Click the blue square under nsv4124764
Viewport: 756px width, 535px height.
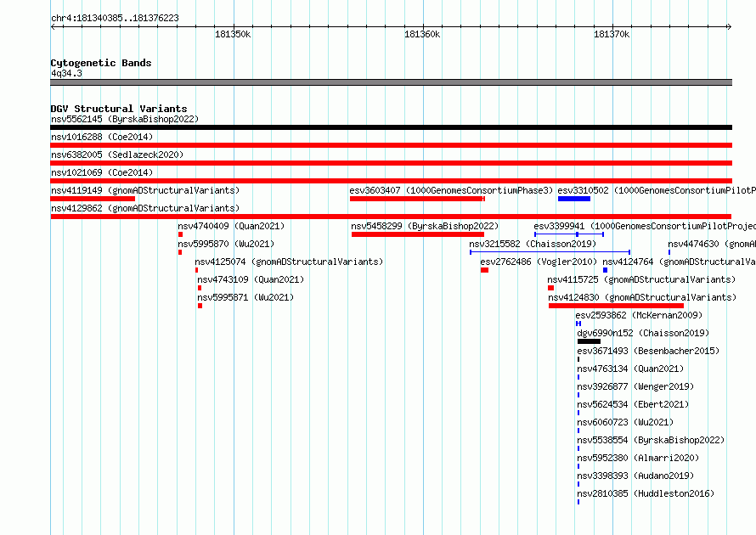(x=605, y=270)
